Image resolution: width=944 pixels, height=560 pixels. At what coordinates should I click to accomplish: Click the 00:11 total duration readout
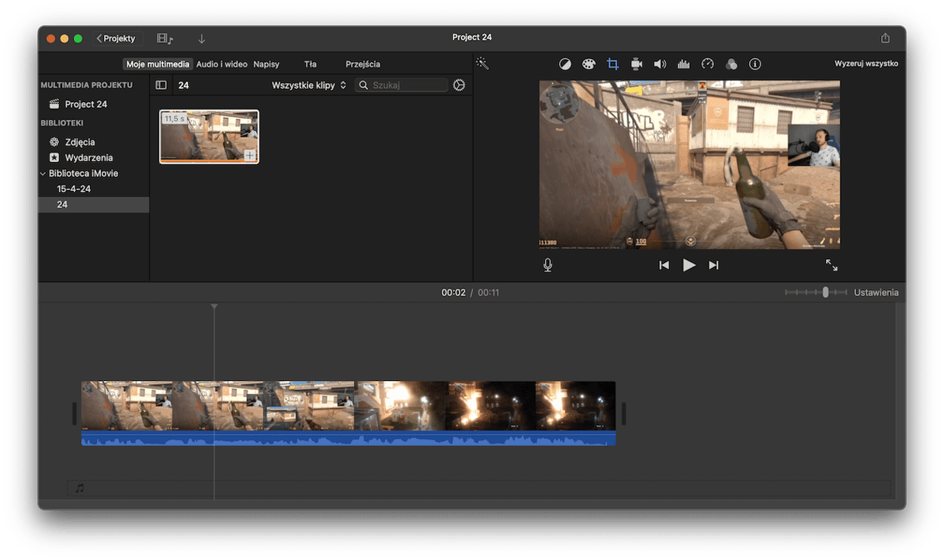(488, 292)
